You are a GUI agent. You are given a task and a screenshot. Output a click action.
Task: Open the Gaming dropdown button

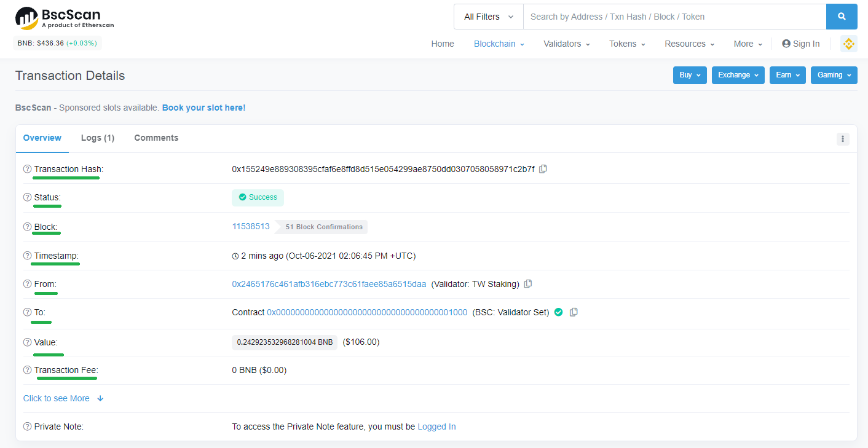tap(834, 75)
